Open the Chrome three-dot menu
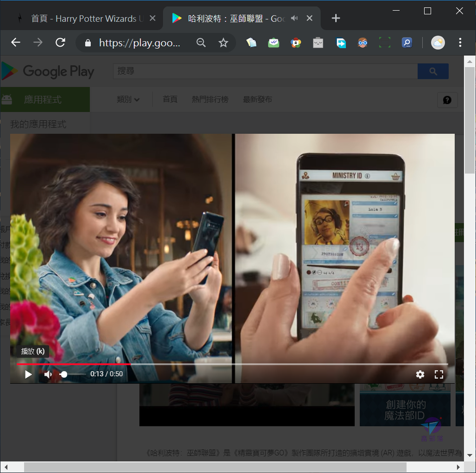The image size is (476, 473). click(460, 42)
